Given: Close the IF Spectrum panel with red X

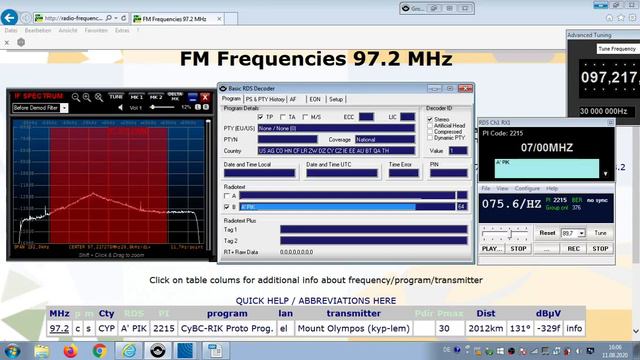Looking at the screenshot, I should click(x=205, y=97).
